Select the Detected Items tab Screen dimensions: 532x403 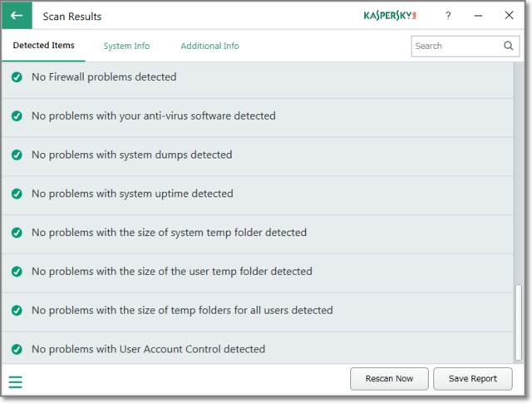click(43, 46)
